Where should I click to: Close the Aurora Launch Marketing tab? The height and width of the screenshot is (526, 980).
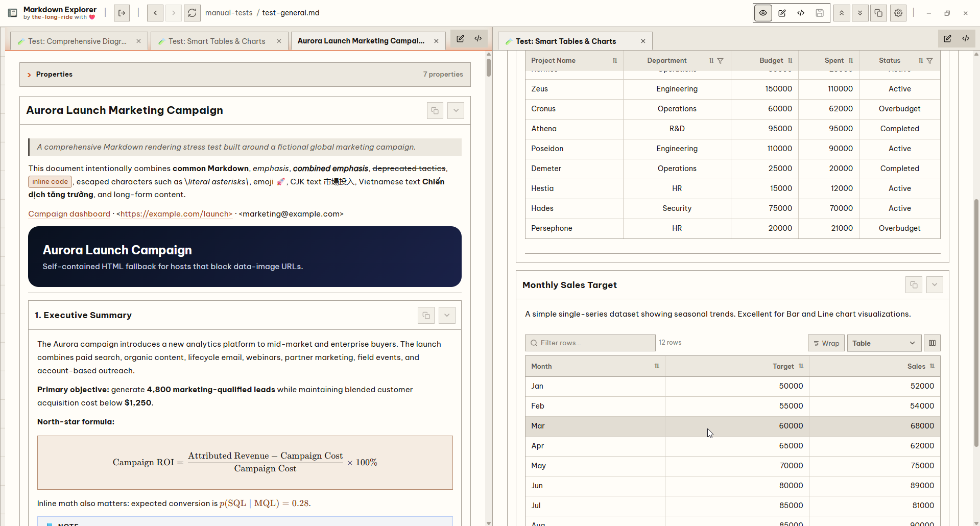436,41
